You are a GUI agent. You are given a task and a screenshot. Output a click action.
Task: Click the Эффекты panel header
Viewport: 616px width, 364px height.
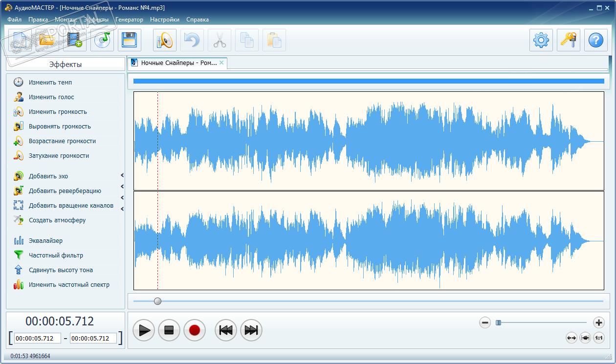pos(66,64)
